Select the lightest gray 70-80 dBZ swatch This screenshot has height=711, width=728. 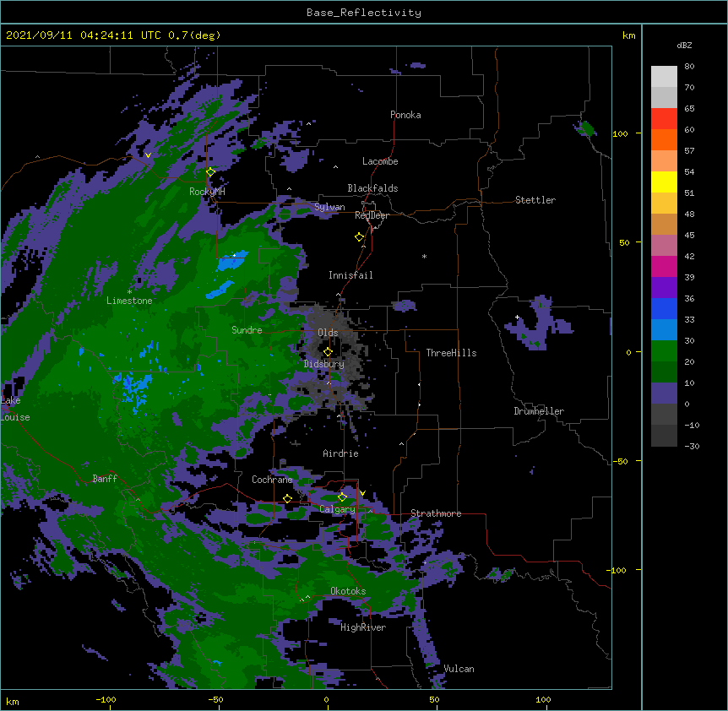[x=664, y=77]
